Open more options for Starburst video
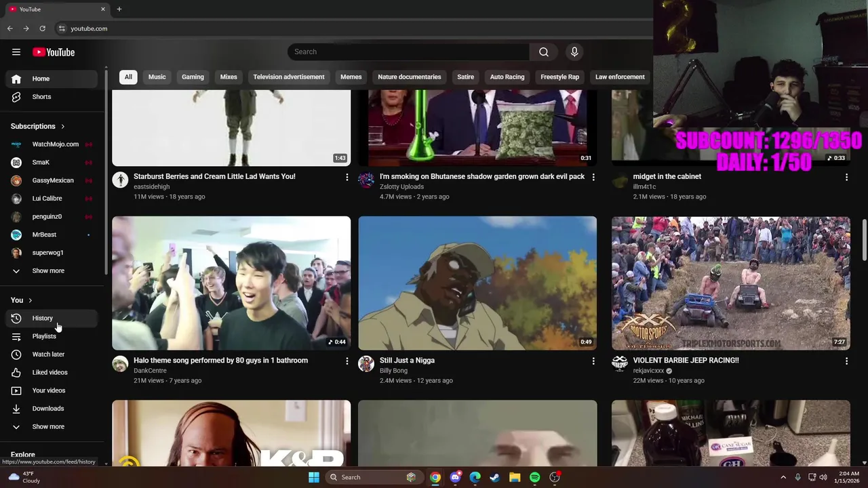868x488 pixels. click(x=347, y=177)
